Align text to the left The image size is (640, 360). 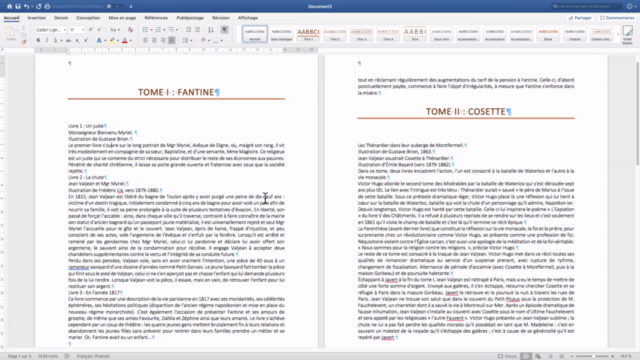click(x=145, y=40)
